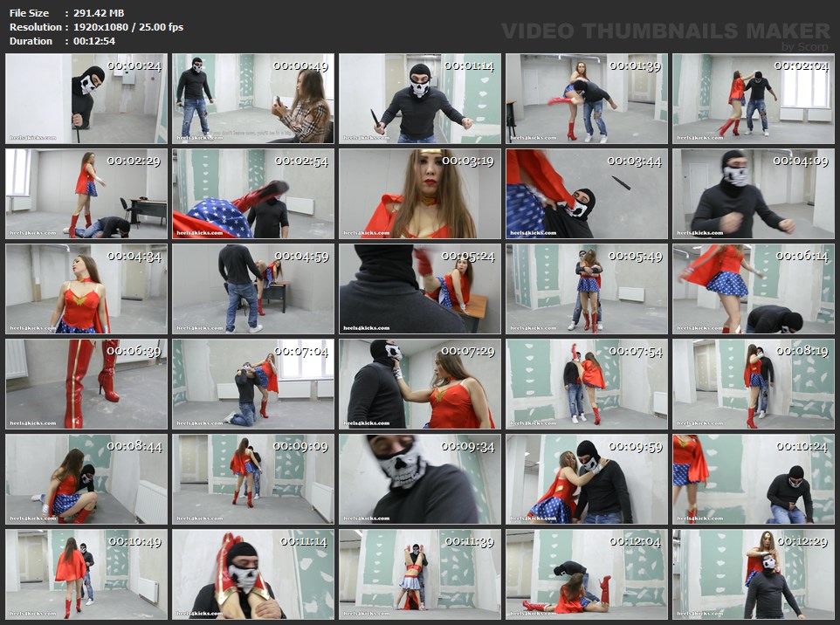Select the thumbnail stamped 00:00:49
The image size is (840, 625).
coord(253,99)
